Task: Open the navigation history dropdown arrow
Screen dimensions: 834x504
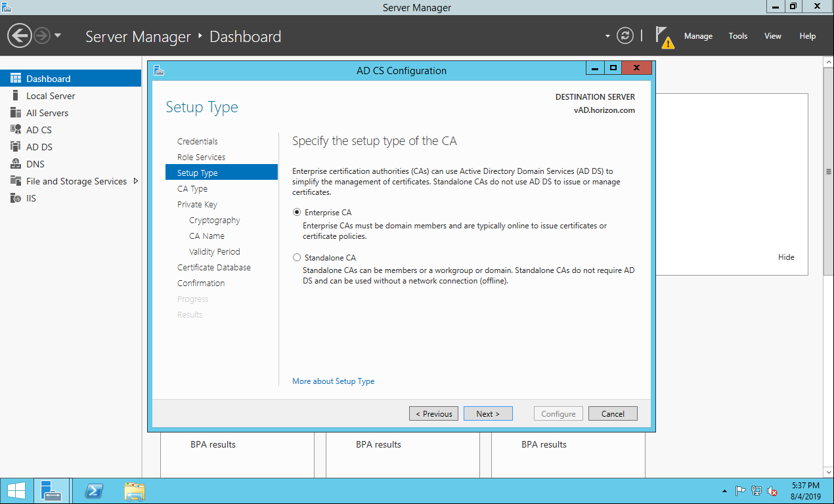Action: 58,36
